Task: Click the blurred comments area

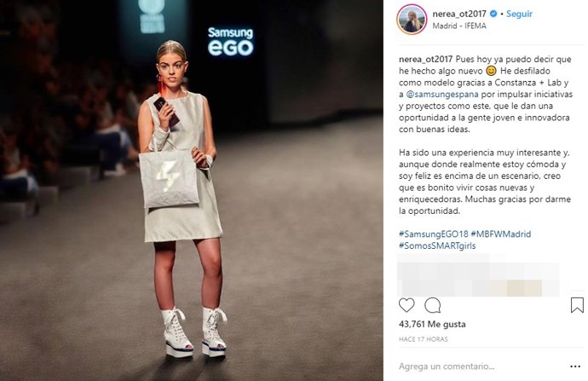Action: pos(478,275)
